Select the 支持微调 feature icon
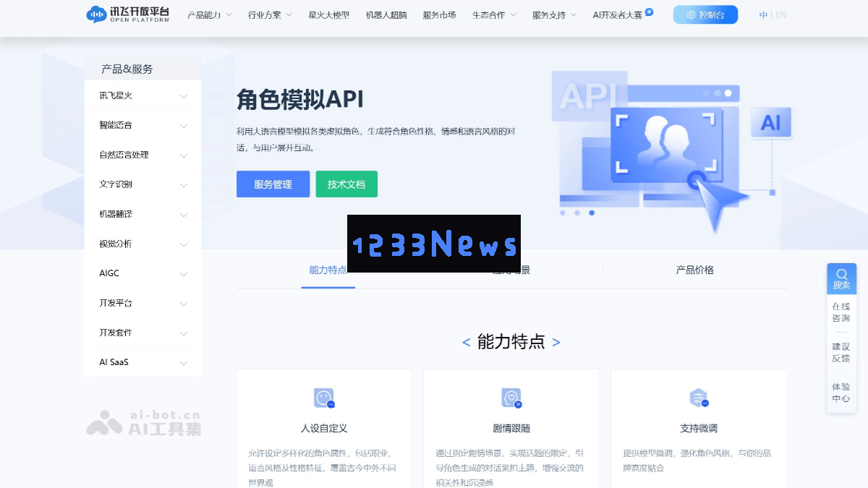Viewport: 868px width, 488px height. click(x=699, y=398)
